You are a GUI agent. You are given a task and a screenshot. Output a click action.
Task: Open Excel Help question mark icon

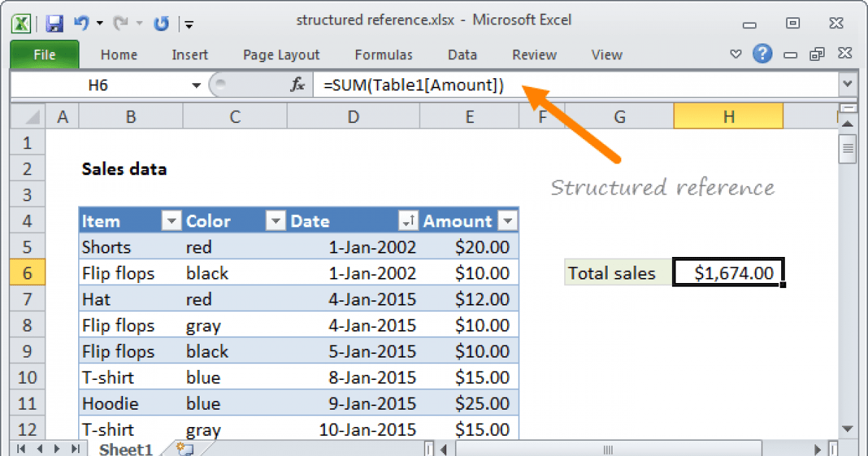tap(762, 54)
